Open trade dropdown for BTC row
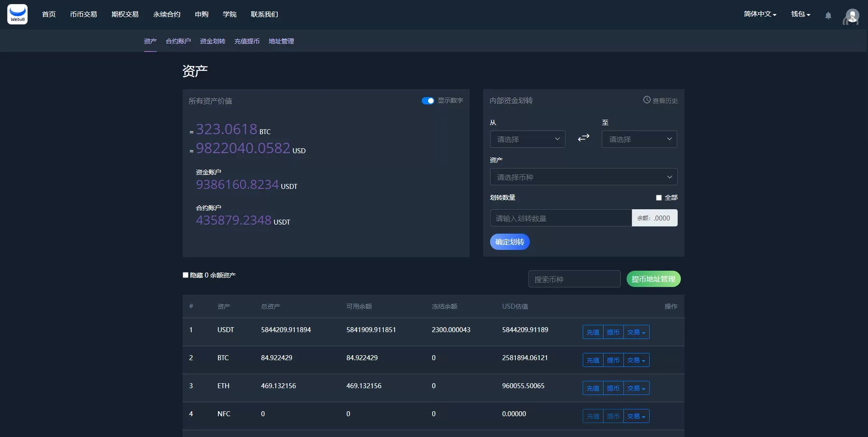 coord(636,360)
